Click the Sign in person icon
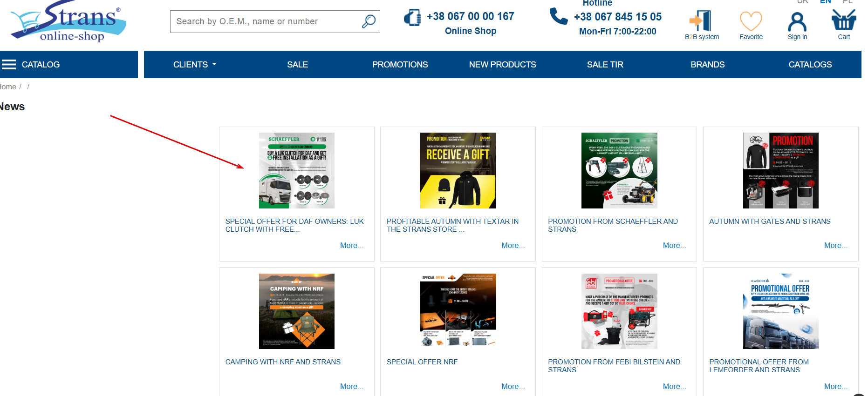Image resolution: width=868 pixels, height=396 pixels. [797, 21]
